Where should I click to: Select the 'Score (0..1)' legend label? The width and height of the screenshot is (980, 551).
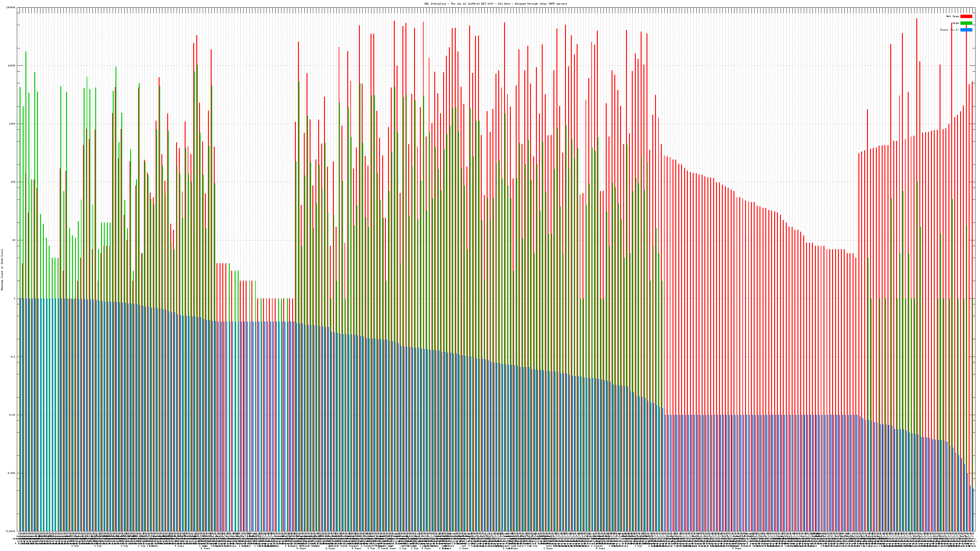949,30
